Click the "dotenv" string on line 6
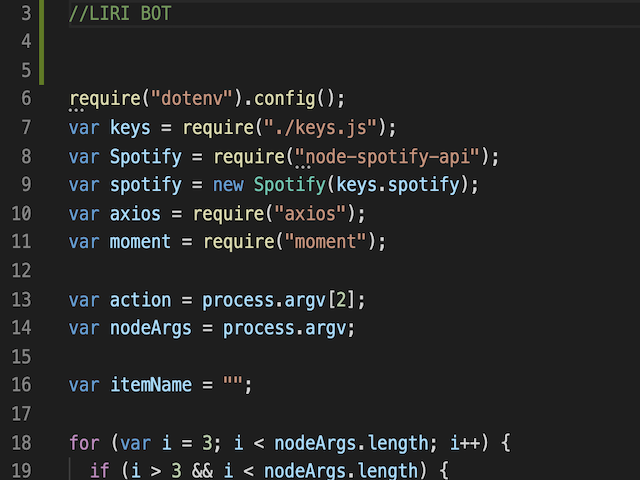 (196, 99)
